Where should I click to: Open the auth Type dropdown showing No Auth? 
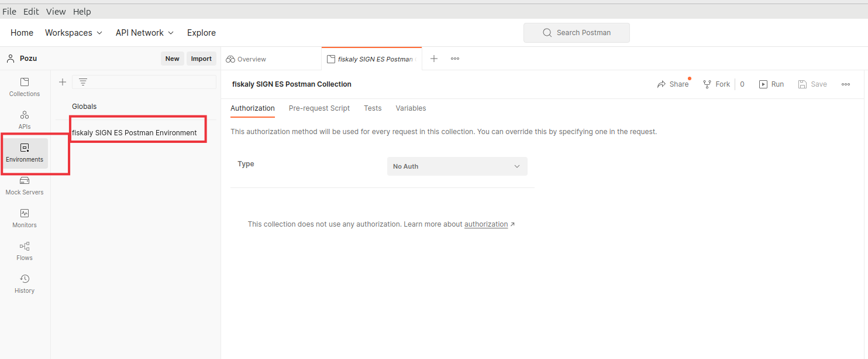(457, 166)
